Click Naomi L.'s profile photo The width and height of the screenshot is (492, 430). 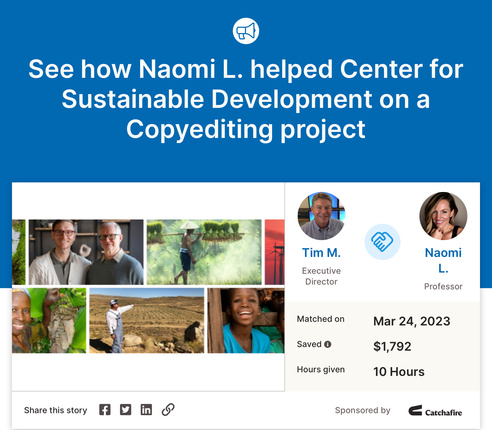tap(443, 216)
